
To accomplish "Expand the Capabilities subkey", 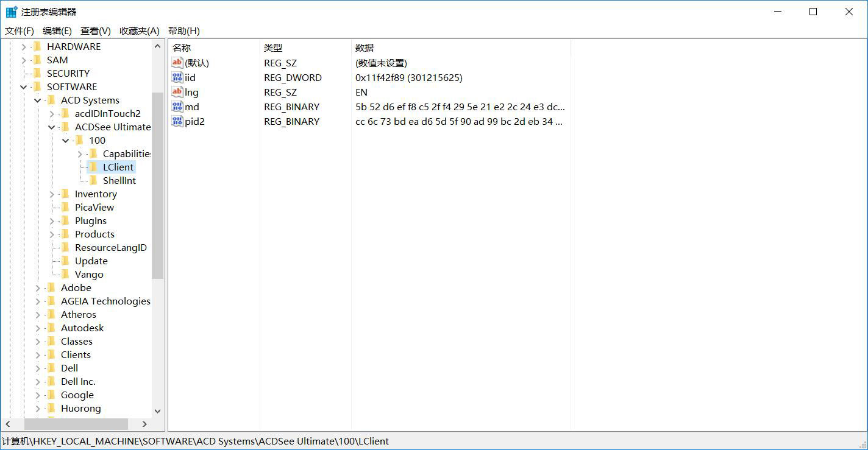I will 80,153.
